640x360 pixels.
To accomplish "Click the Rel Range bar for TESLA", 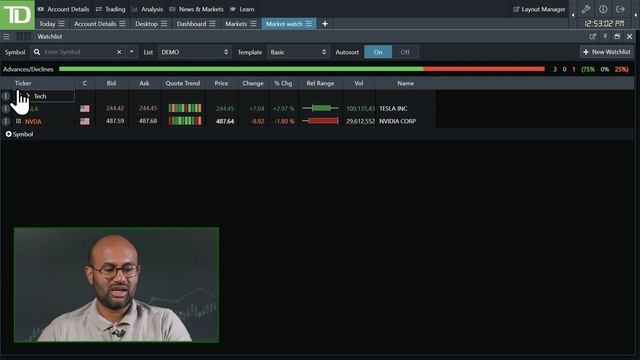I will pos(320,108).
